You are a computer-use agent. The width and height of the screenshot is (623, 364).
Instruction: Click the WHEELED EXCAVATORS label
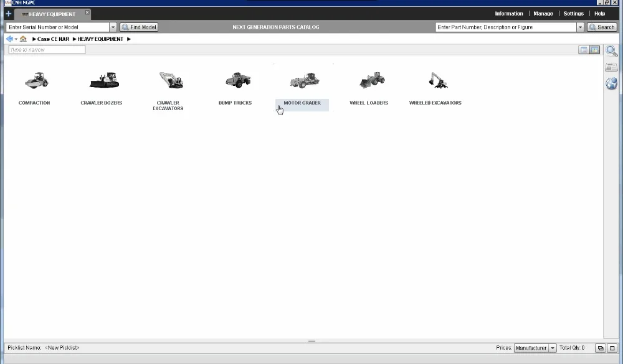click(435, 103)
